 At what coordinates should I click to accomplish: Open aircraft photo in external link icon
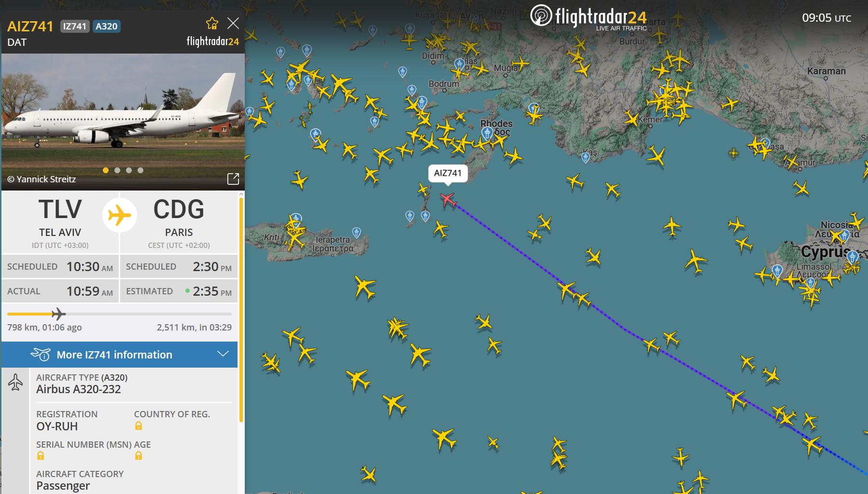point(233,179)
